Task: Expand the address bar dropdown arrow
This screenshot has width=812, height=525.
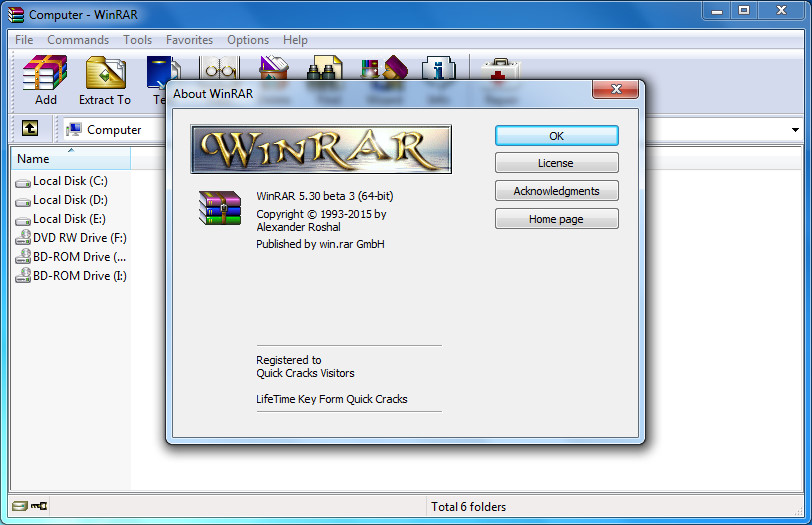Action: coord(795,129)
